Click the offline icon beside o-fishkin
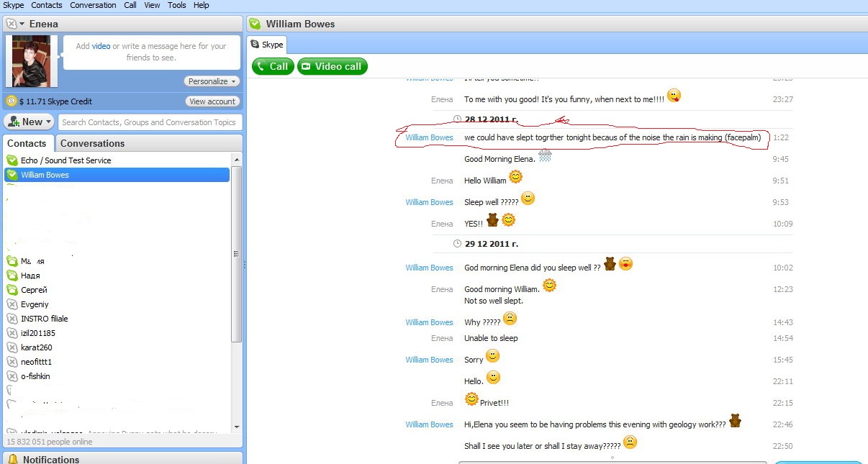The image size is (868, 464). click(12, 376)
